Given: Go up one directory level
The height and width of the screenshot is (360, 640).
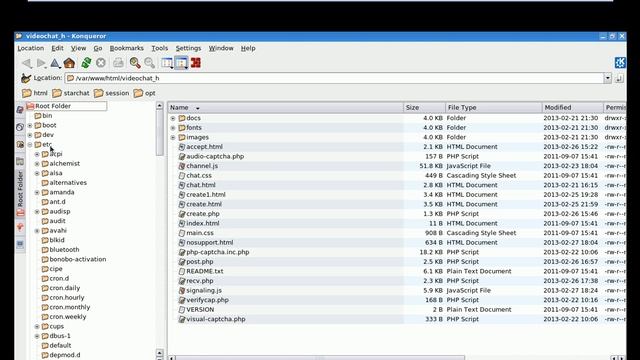Looking at the screenshot, I should pos(55,63).
